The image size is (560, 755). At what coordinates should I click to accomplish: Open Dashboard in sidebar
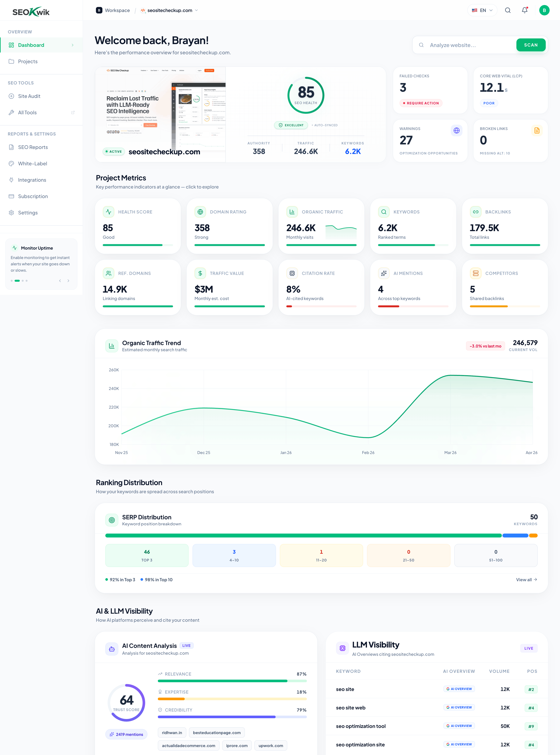click(x=41, y=45)
